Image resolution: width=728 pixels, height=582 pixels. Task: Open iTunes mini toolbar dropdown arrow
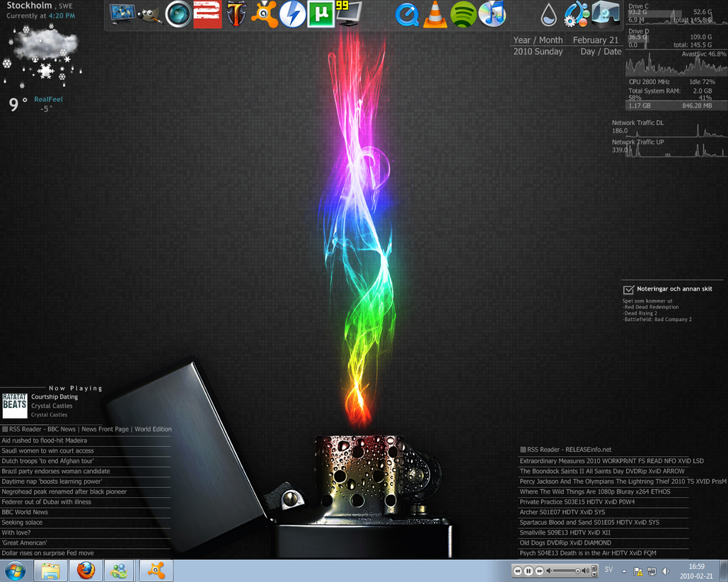594,574
